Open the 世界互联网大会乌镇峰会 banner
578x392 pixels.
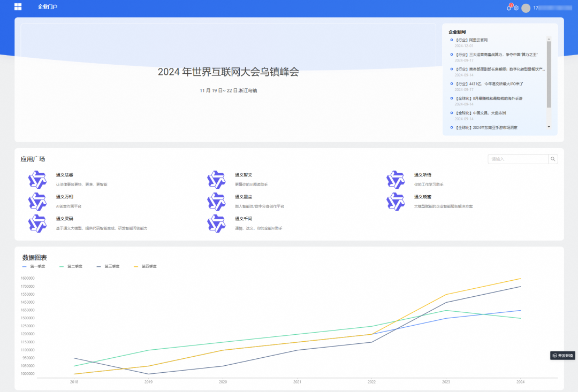pos(228,80)
